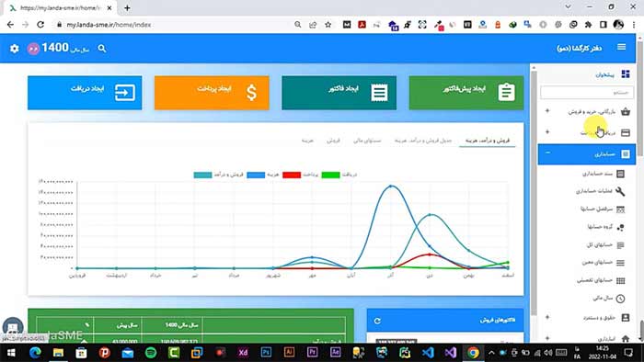644x362 pixels.
Task: Switch to Chrome in the taskbar
Action: [x=473, y=353]
